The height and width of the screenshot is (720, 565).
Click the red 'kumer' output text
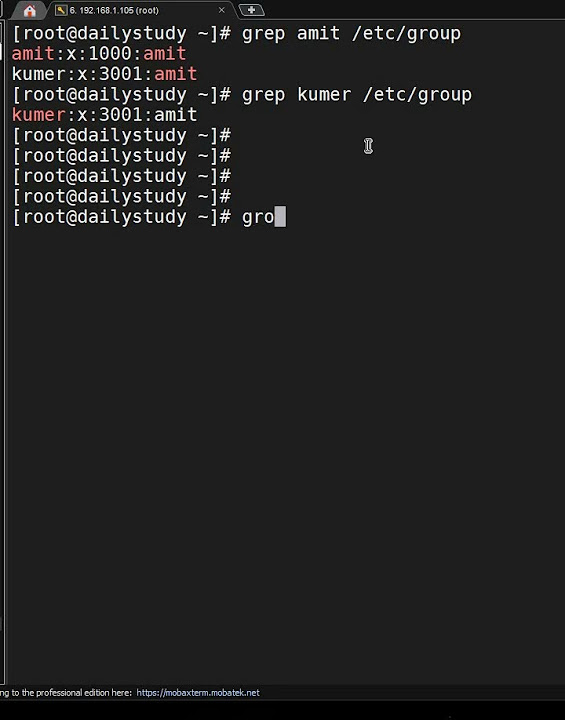point(39,115)
